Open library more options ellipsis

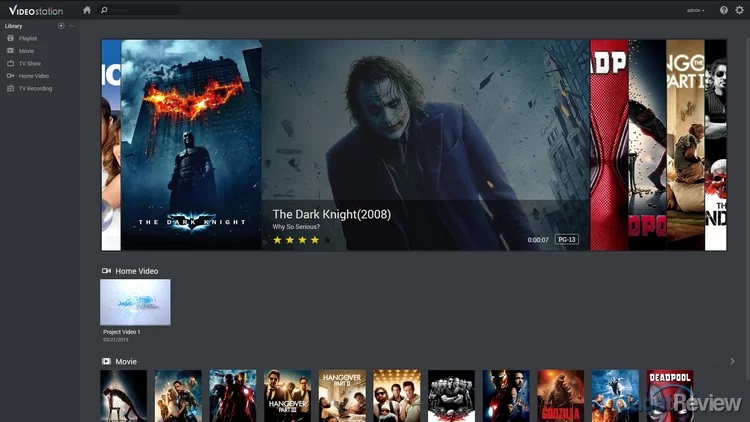[71, 26]
